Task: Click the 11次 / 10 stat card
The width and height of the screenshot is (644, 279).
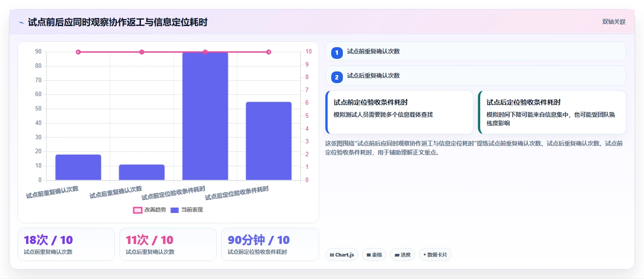Action: pyautogui.click(x=168, y=244)
